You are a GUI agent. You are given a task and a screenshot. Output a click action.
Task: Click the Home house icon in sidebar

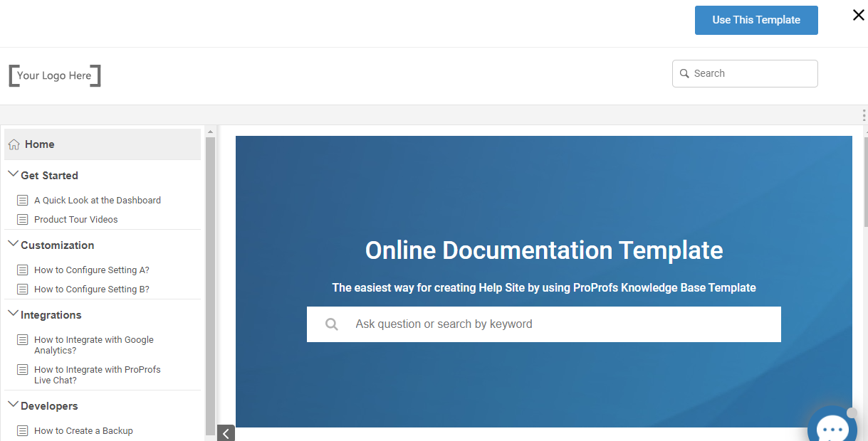[x=14, y=144]
